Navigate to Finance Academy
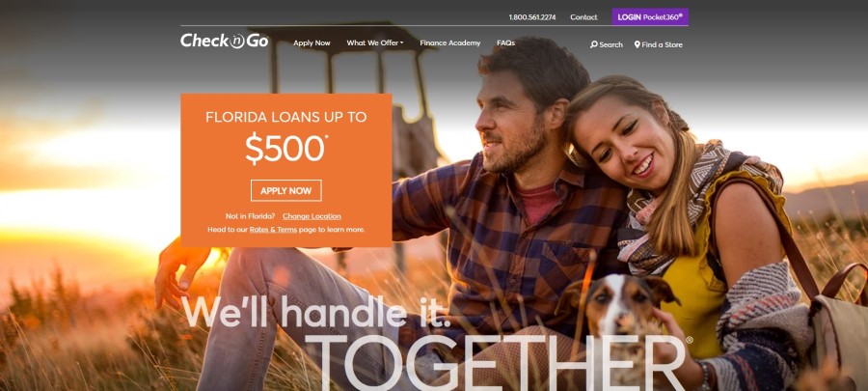 tap(450, 42)
